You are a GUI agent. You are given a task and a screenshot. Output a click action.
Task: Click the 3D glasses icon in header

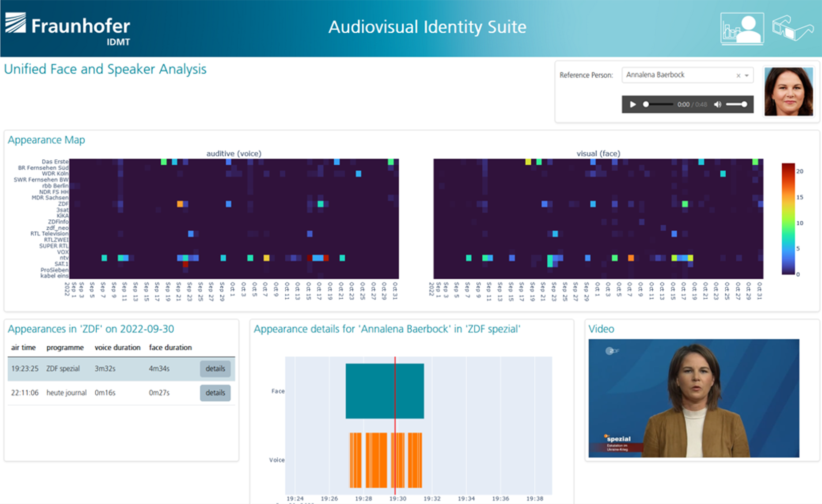(793, 28)
